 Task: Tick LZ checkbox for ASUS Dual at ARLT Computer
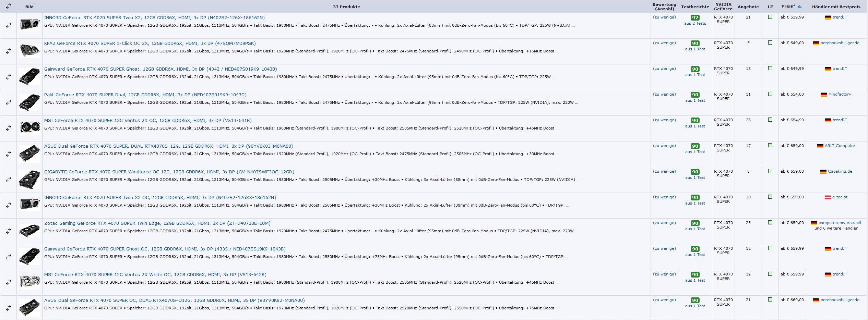tap(770, 145)
